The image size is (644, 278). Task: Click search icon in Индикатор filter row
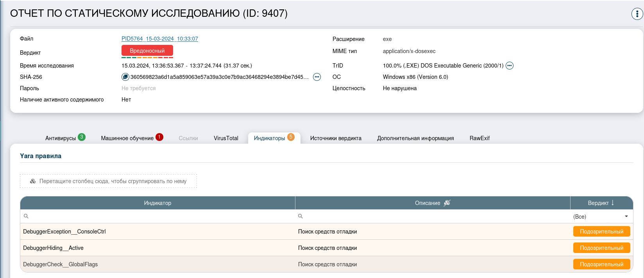coord(26,216)
